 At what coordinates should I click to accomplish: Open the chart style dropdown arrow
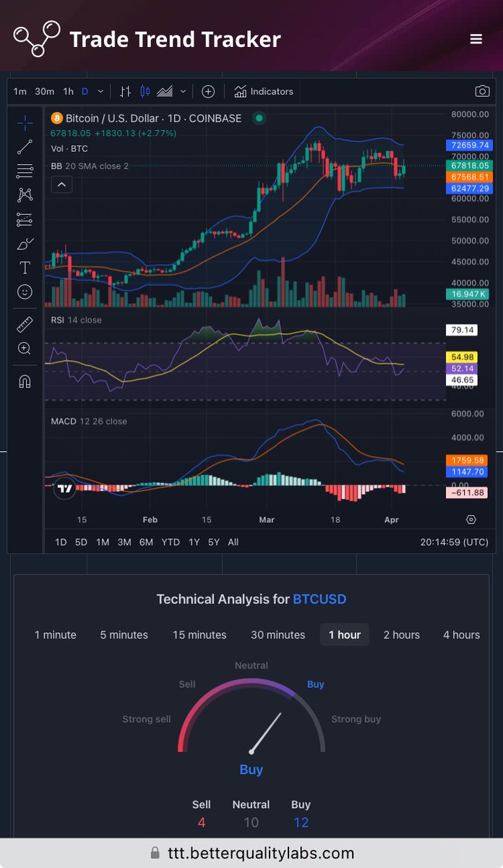[x=183, y=91]
